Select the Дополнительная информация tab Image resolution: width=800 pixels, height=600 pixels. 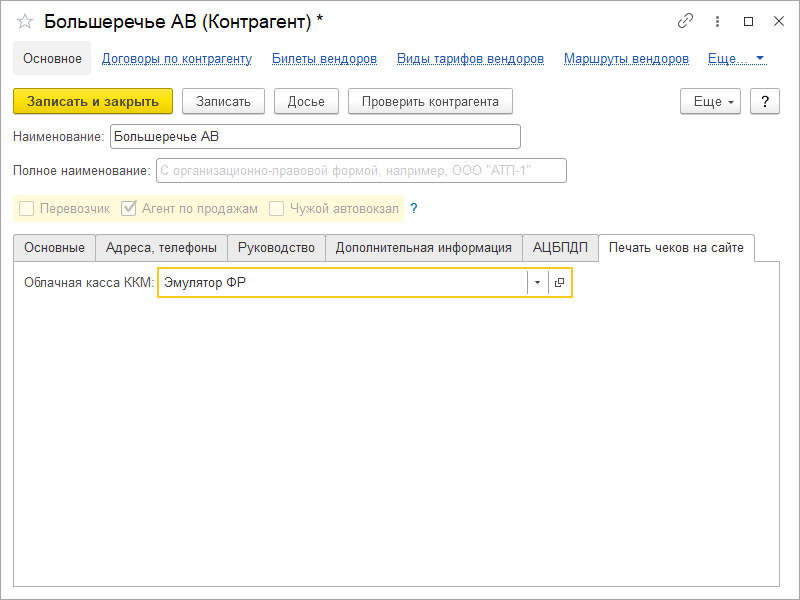(x=424, y=247)
